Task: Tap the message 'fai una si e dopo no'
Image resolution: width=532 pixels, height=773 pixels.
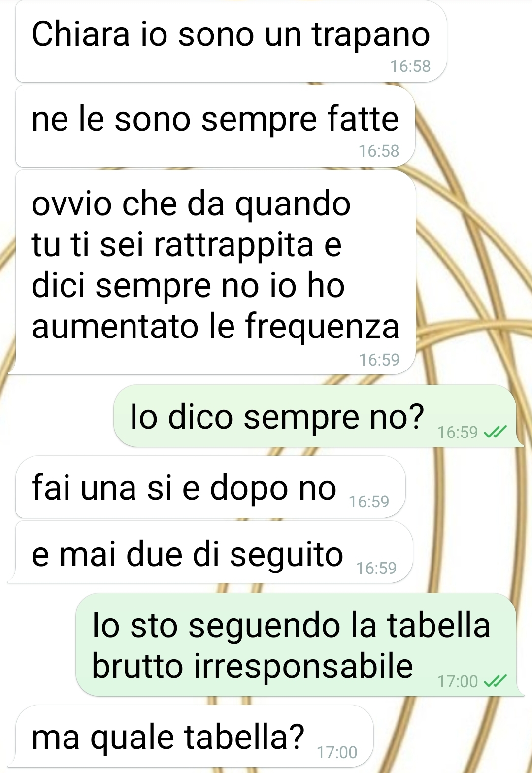Action: pyautogui.click(x=210, y=487)
